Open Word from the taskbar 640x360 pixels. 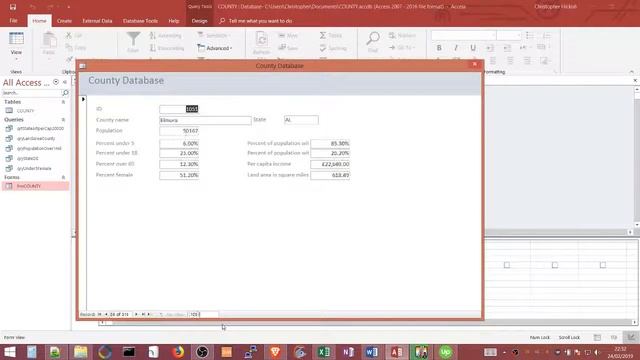372,352
